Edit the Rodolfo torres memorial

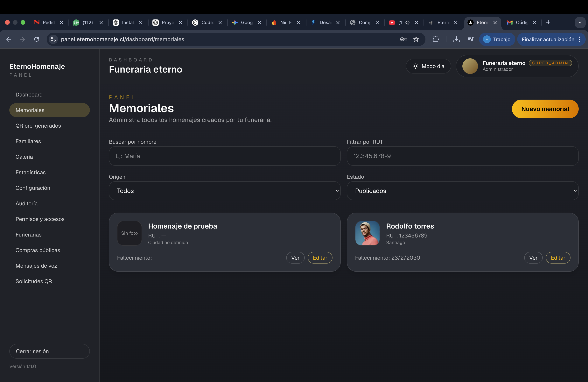[558, 258]
